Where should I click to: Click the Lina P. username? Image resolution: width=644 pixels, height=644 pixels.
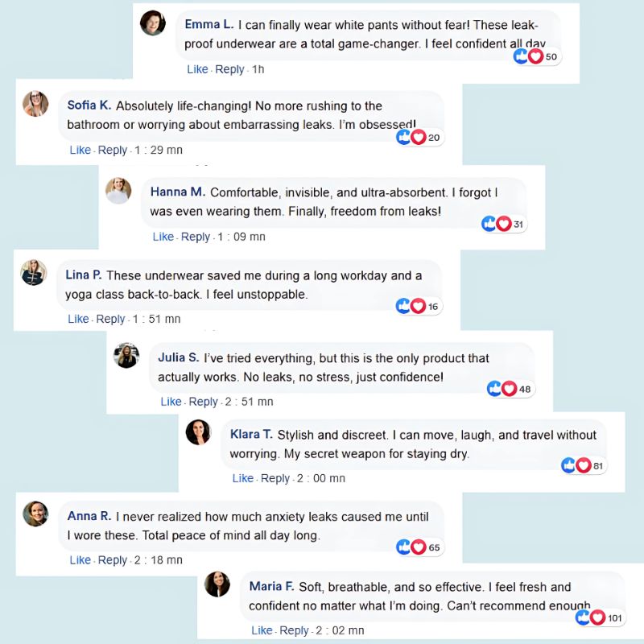(84, 275)
